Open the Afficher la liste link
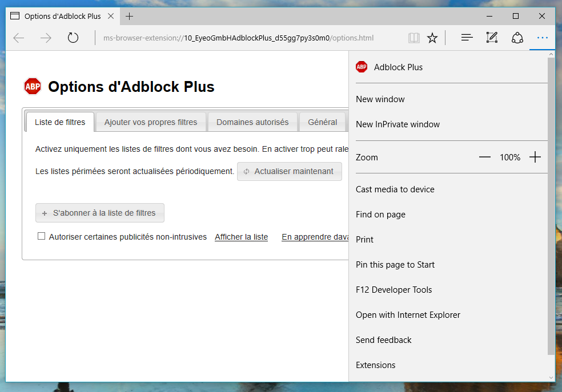The width and height of the screenshot is (562, 392). tap(241, 237)
